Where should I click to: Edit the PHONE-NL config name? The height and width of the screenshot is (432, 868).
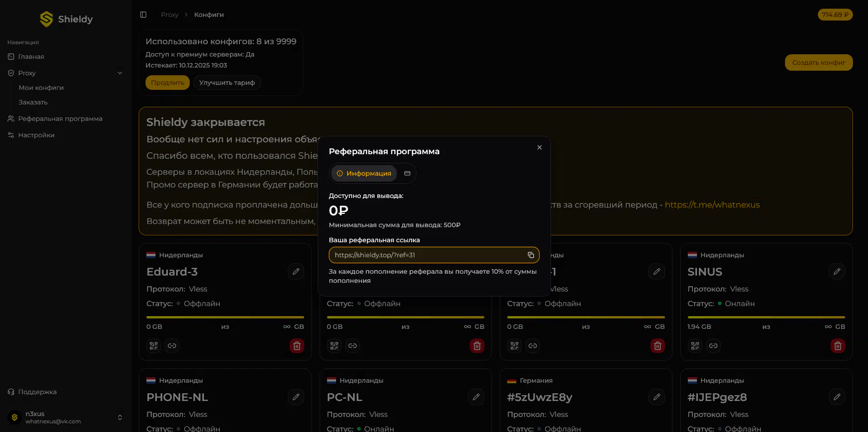tap(296, 397)
